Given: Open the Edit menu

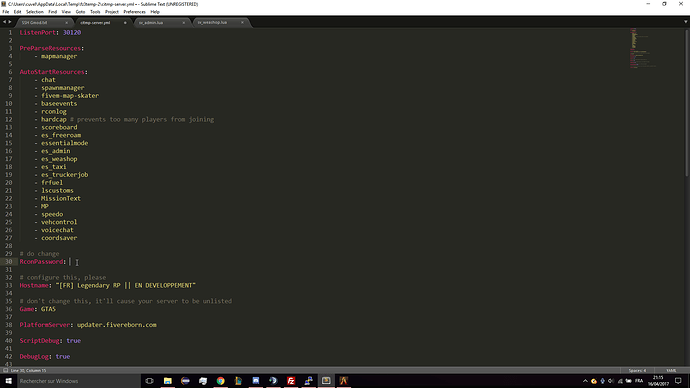Looking at the screenshot, I should click(x=18, y=12).
